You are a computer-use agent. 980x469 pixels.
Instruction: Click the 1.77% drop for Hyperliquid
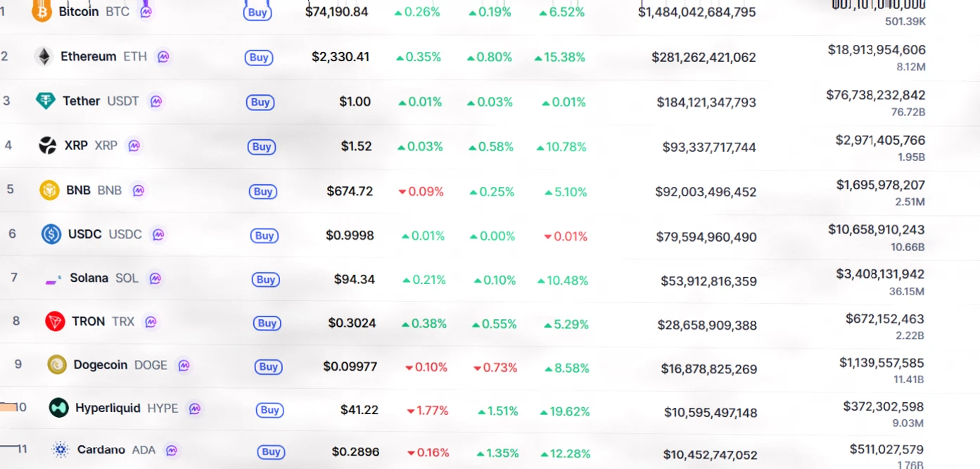coord(428,411)
